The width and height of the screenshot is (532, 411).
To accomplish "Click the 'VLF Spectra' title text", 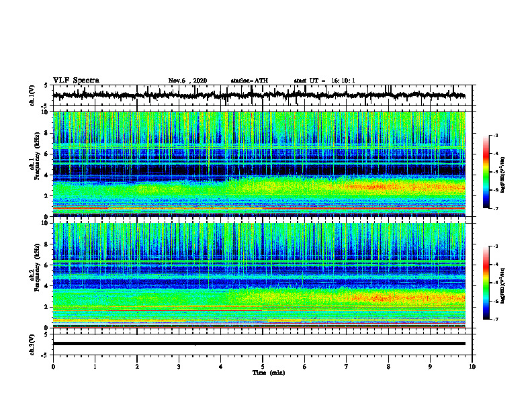I will (x=76, y=81).
